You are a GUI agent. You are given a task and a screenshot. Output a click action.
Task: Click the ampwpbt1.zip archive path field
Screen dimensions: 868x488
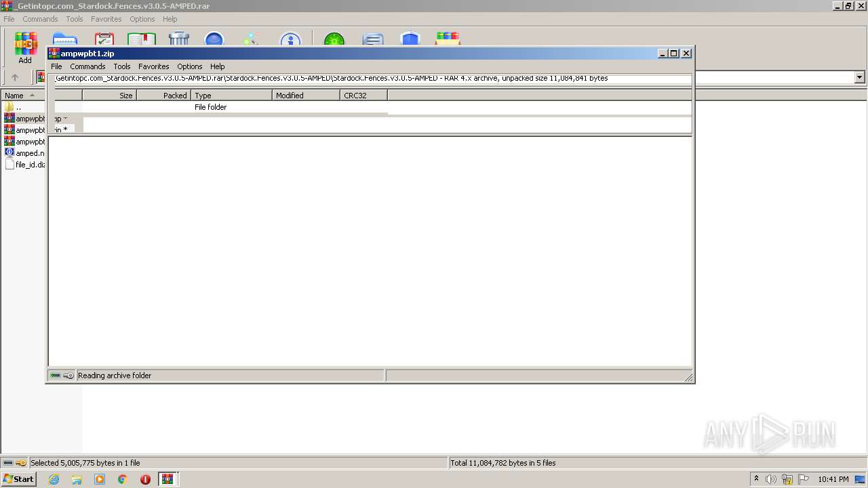click(x=372, y=78)
